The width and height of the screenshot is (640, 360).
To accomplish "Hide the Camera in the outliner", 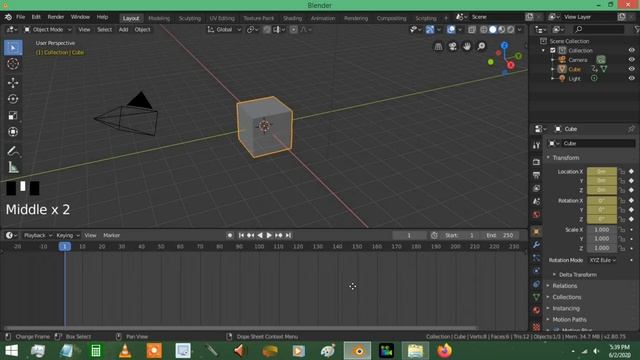I will 631,60.
